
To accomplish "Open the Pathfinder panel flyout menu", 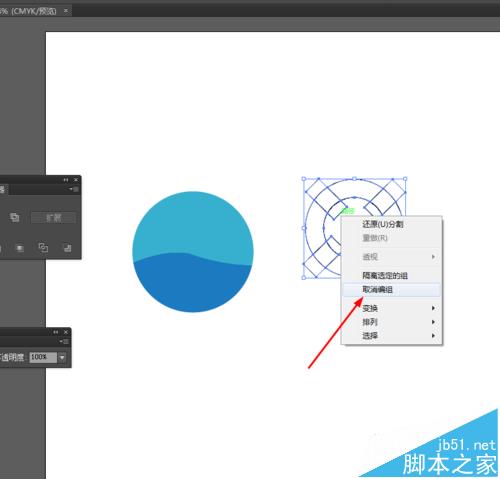I will (74, 189).
